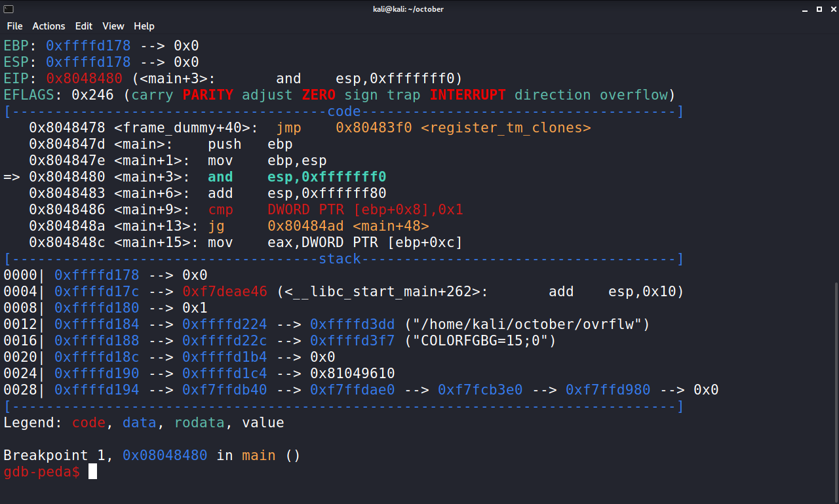The image size is (839, 504).
Task: Click the 'code' section header
Action: coord(344,111)
